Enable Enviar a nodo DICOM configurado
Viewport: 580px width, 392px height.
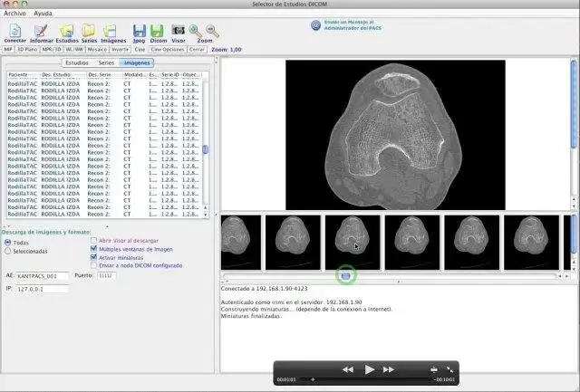coord(94,265)
